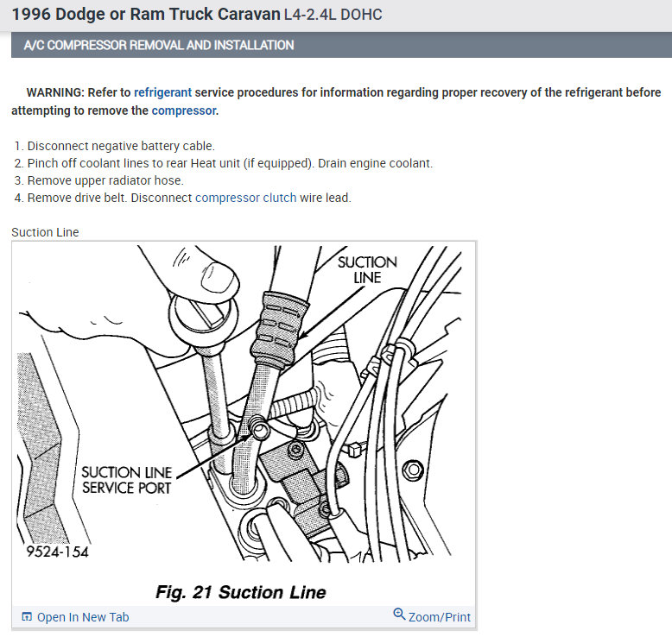Click the Open In New Tab text

[x=83, y=617]
